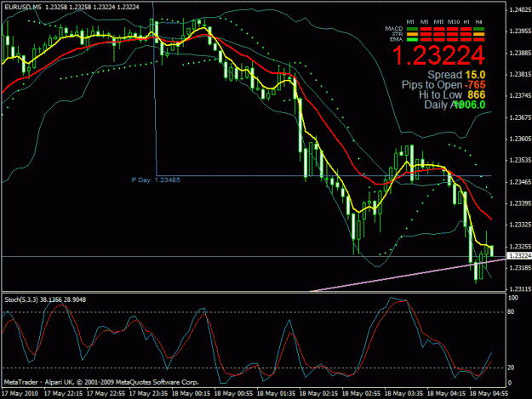Click the 1.23465 price axis label
Image resolution: width=532 pixels, height=399 pixels.
tap(520, 182)
